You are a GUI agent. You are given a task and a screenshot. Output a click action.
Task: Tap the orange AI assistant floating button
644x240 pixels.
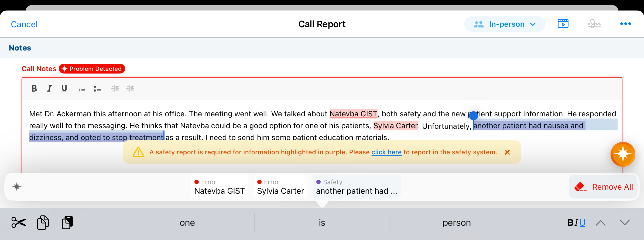pos(623,154)
